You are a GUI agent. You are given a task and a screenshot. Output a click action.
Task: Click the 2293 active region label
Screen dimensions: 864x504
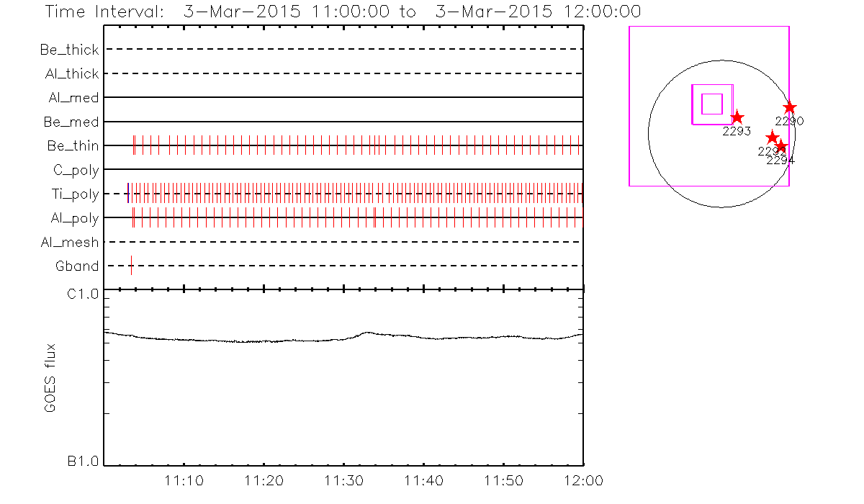[x=737, y=132]
